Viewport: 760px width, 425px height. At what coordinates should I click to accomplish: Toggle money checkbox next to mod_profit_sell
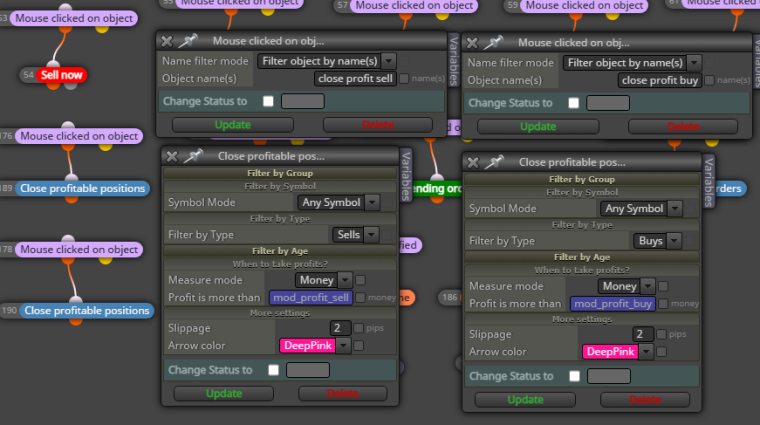(x=360, y=298)
